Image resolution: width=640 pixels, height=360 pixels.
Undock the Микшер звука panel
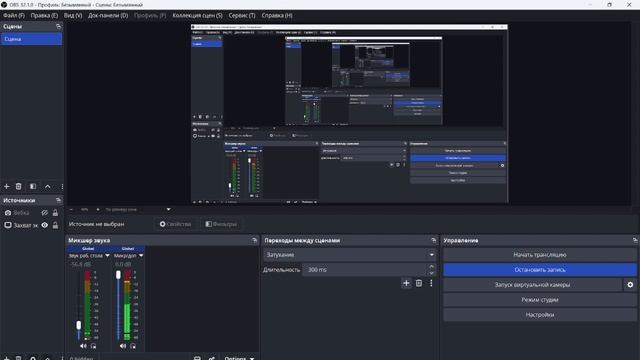click(x=254, y=240)
